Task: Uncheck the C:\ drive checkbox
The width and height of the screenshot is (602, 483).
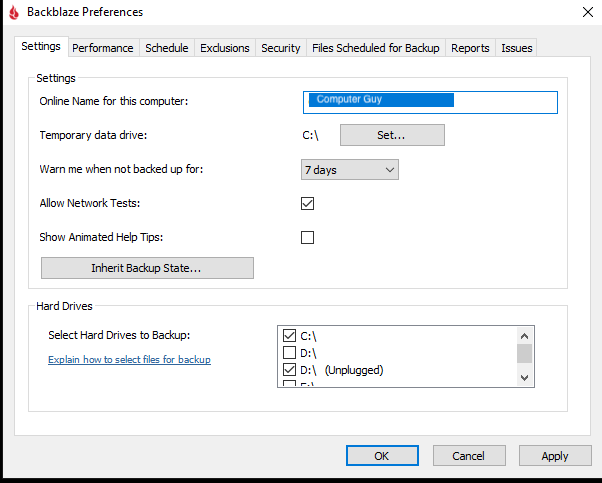Action: point(289,336)
